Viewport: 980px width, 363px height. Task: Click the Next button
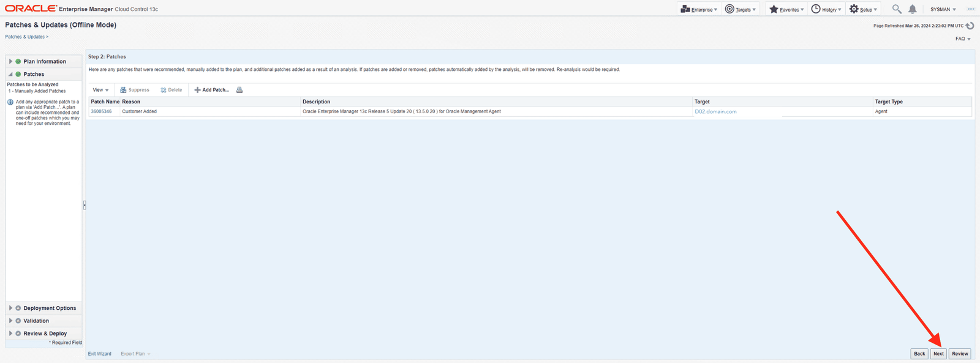[x=938, y=354]
